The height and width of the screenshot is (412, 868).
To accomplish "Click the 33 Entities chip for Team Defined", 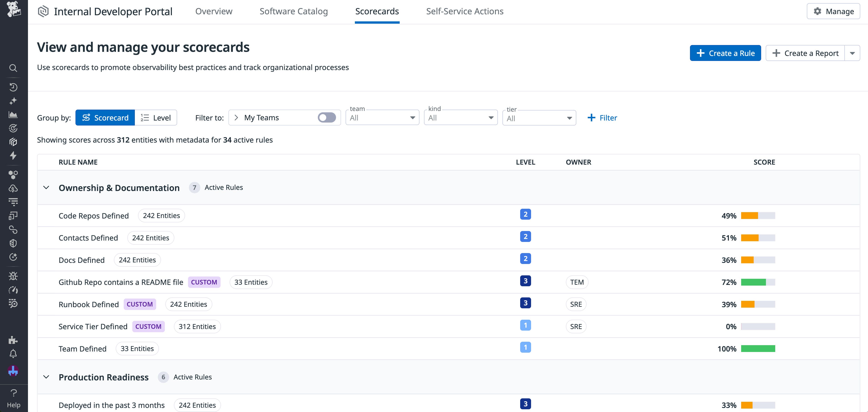I will pos(137,348).
